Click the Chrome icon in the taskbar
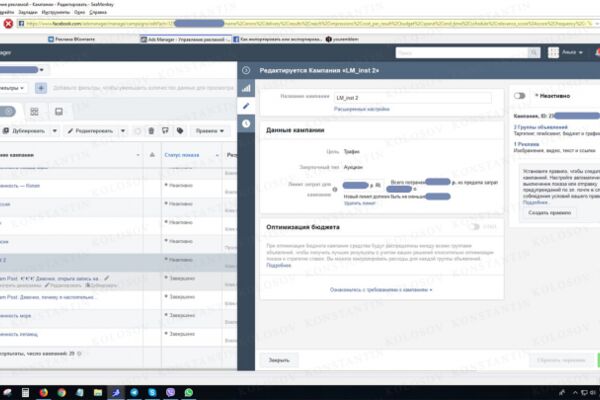 [62, 392]
